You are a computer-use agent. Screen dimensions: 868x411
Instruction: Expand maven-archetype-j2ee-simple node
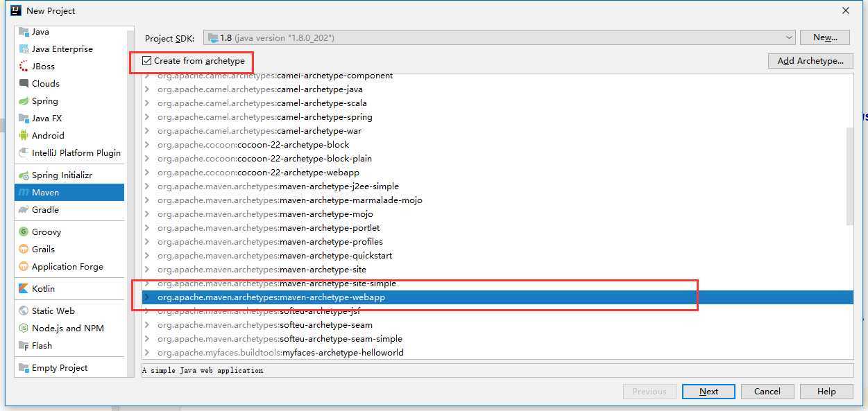click(x=146, y=186)
